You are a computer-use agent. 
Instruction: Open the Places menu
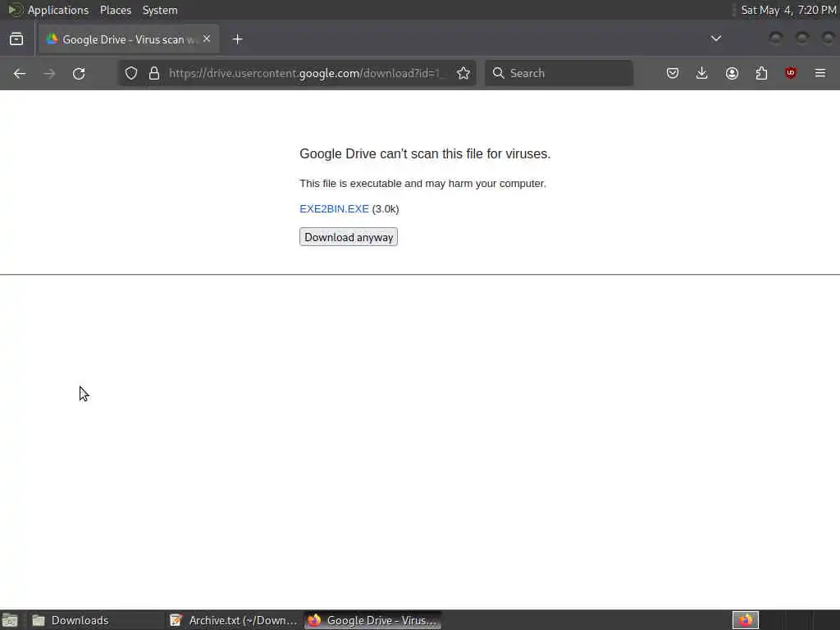tap(116, 10)
